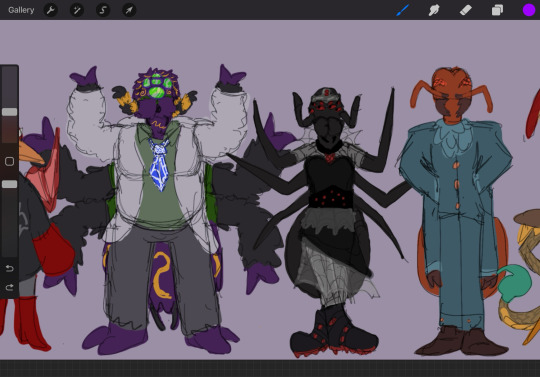
Task: Tap the ant character's brown shoes
Action: (x=462, y=341)
